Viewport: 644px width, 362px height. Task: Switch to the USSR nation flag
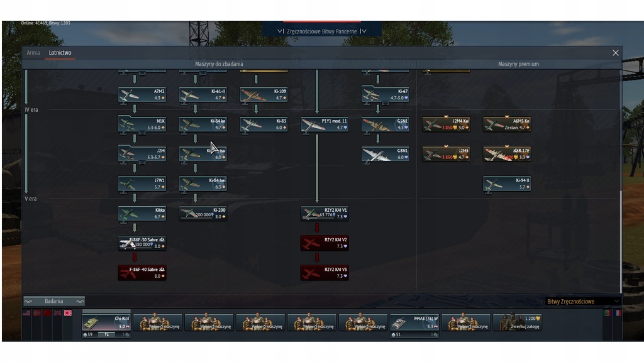(47, 313)
